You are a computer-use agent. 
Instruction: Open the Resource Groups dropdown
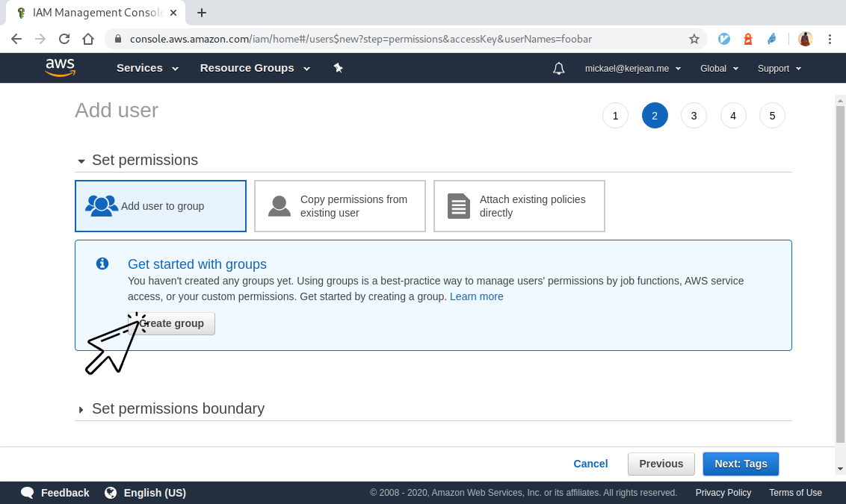[x=255, y=68]
